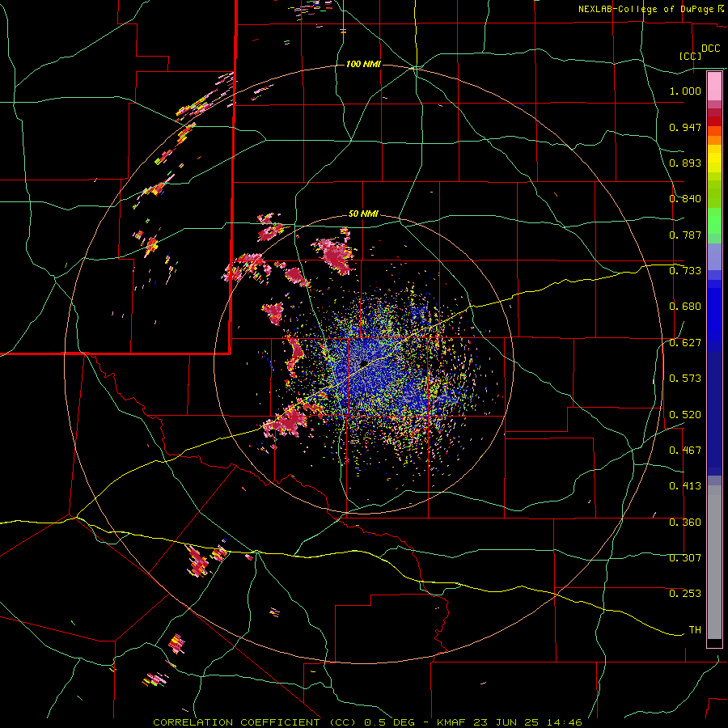Select the 0.520 scale value
Image resolution: width=728 pixels, height=728 pixels.
[685, 415]
